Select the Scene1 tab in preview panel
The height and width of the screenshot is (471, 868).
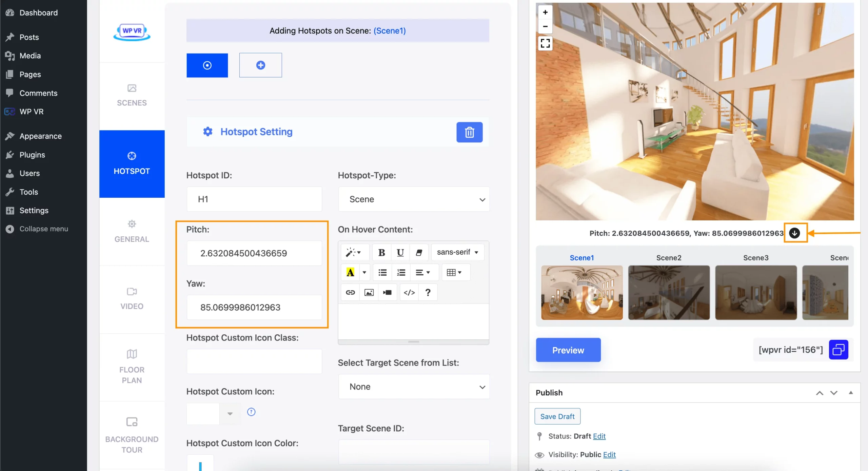581,258
